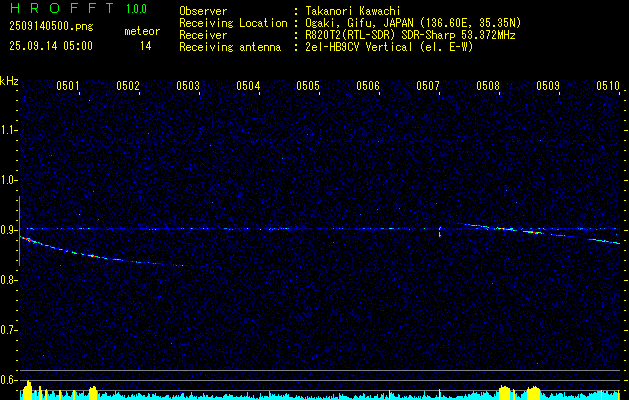Click the white spike at 0507
This screenshot has width=629, height=400.
coord(440,232)
